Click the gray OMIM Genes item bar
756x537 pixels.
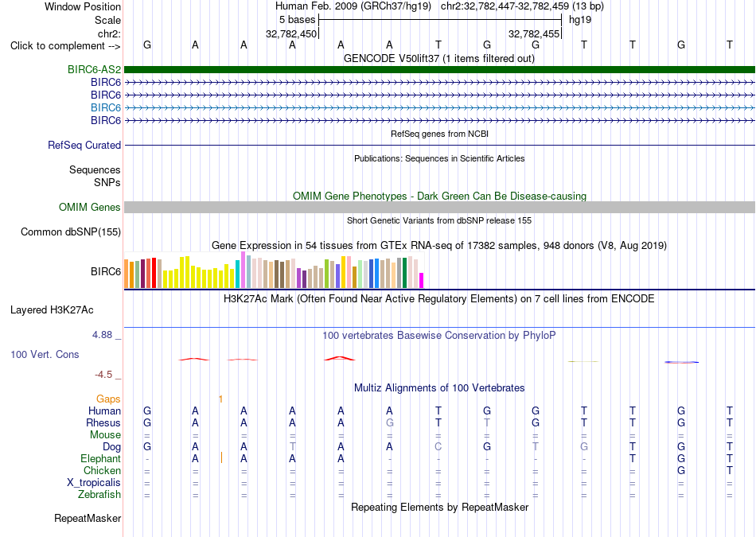(x=439, y=208)
